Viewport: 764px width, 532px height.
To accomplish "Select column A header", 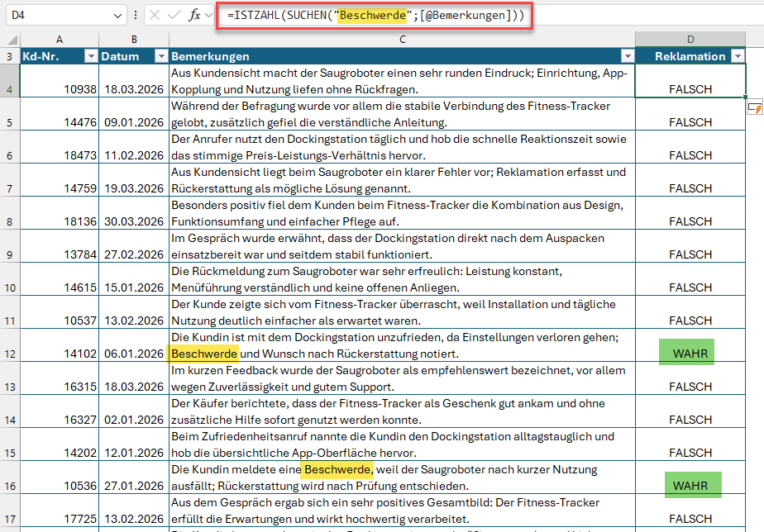I will tap(60, 40).
